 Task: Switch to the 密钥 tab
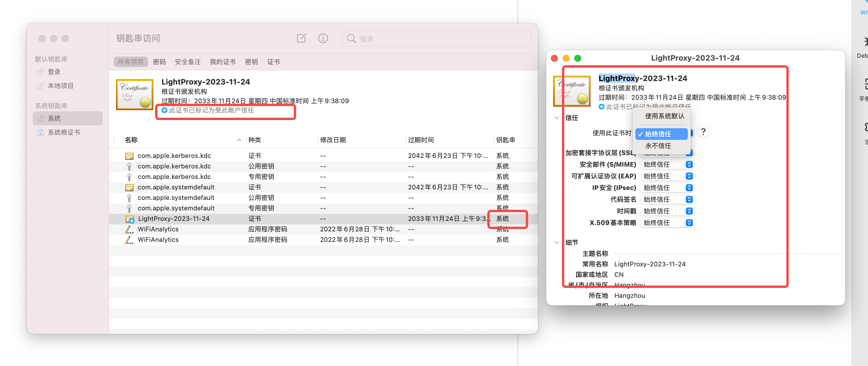point(251,62)
